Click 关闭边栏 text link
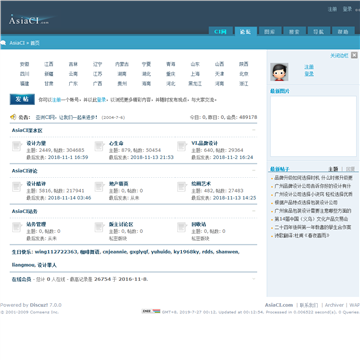Screen dimensions: 360x360 click(x=339, y=56)
